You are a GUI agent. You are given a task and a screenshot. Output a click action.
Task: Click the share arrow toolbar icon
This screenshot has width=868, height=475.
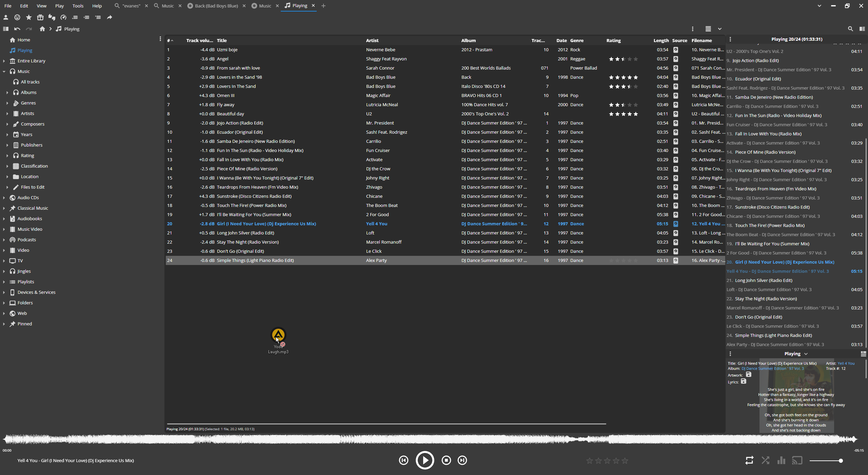(x=110, y=17)
